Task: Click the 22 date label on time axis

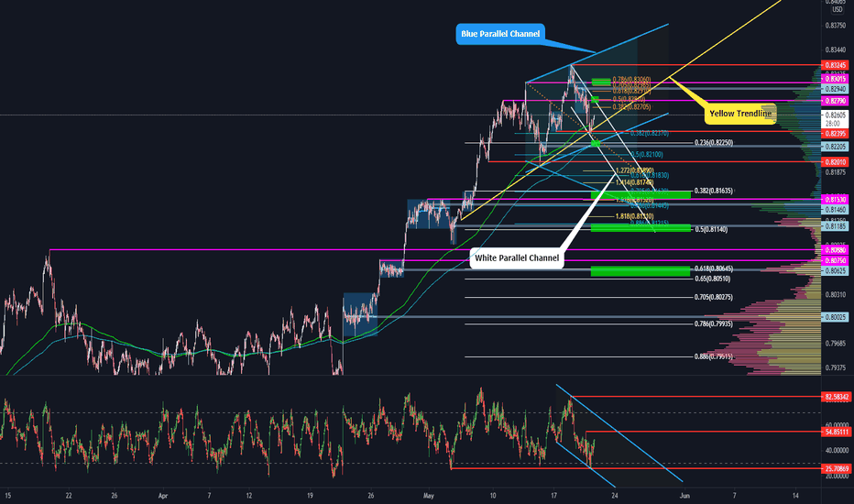Action: pos(68,496)
